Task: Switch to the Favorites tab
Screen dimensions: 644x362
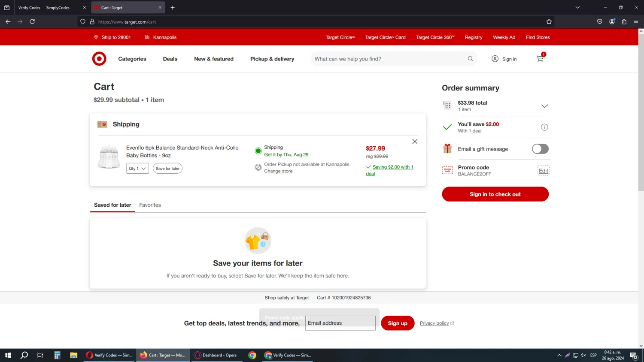Action: [x=150, y=205]
